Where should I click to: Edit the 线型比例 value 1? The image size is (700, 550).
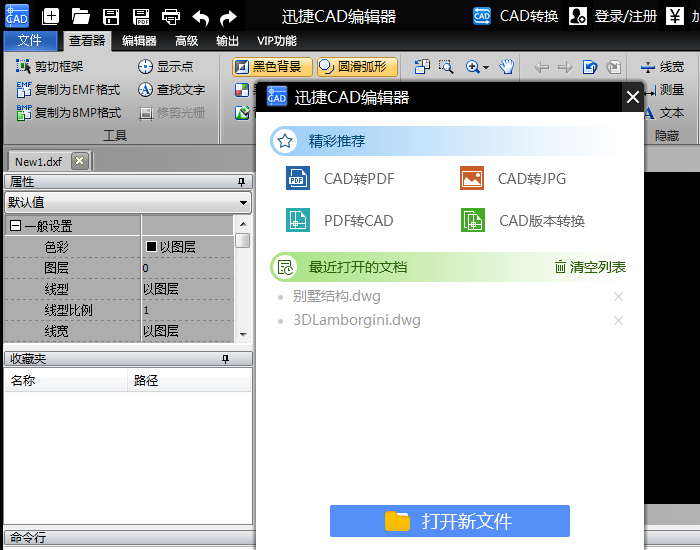(x=188, y=310)
